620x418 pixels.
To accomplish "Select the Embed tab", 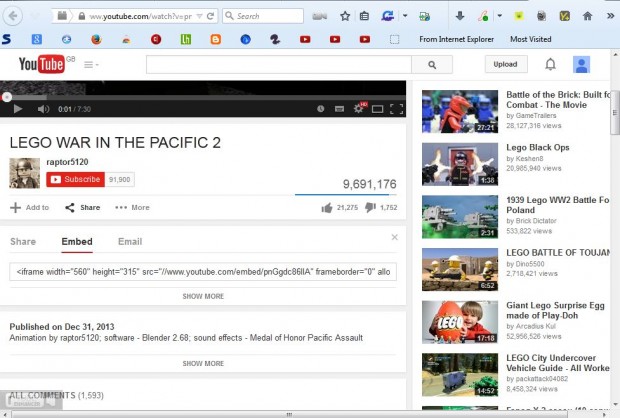I will (77, 242).
